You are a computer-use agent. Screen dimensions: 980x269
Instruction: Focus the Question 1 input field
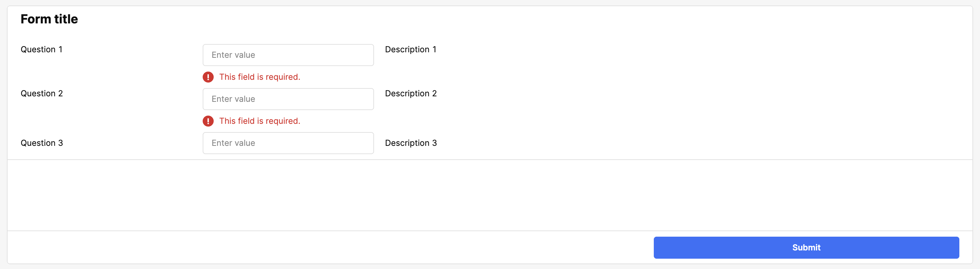click(x=288, y=55)
